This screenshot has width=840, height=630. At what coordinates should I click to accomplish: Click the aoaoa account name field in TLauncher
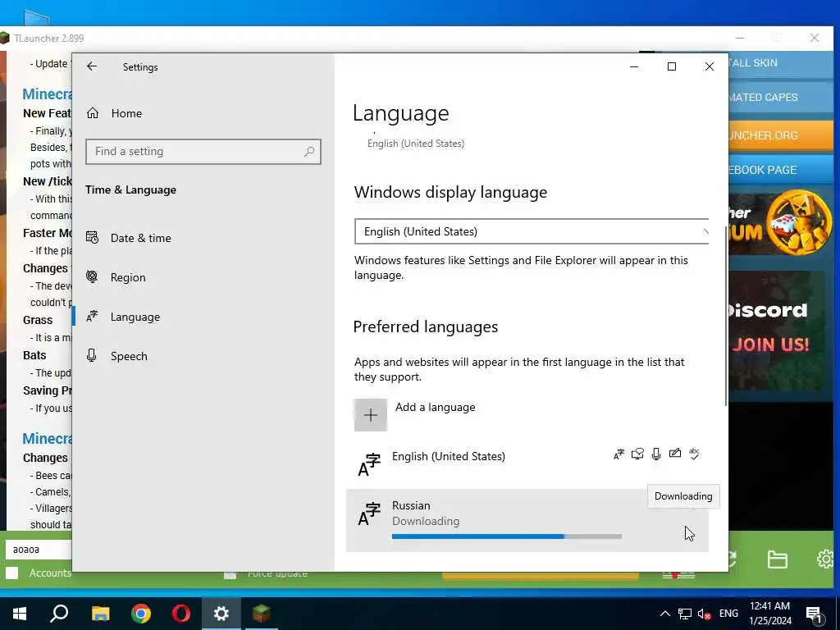[x=39, y=550]
